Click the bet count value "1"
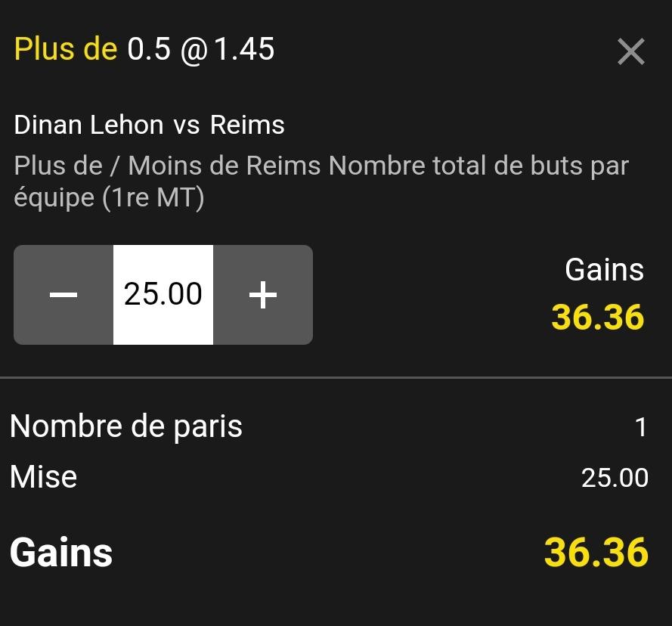672x626 pixels. pos(641,428)
